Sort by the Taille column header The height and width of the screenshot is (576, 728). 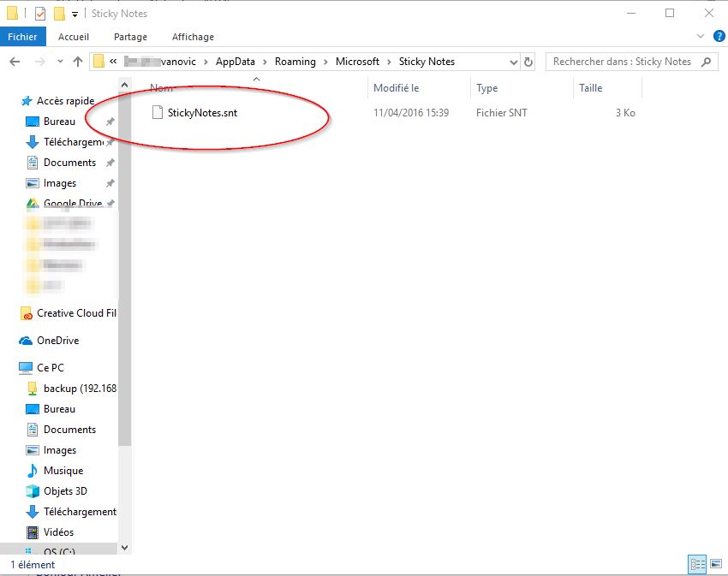tap(591, 87)
